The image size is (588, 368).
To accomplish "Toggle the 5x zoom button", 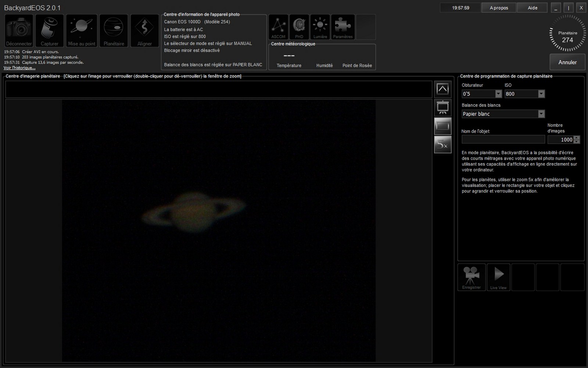I will [442, 145].
